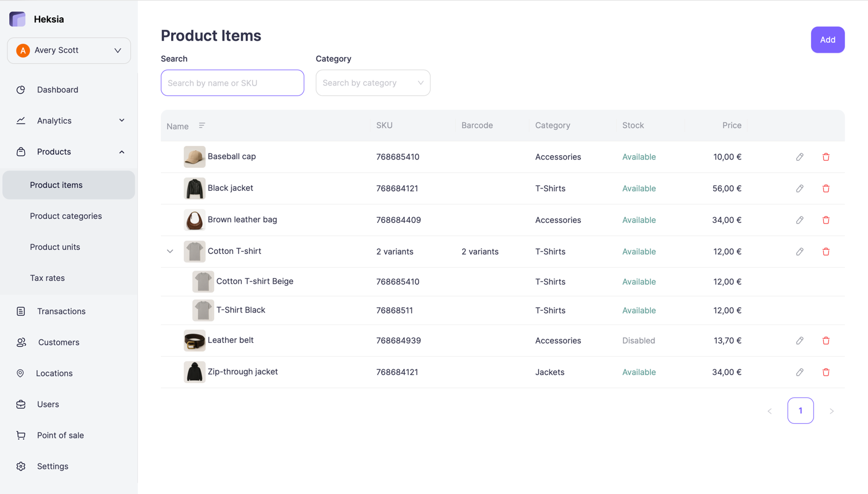868x494 pixels.
Task: Go to Tax rates page
Action: (47, 278)
